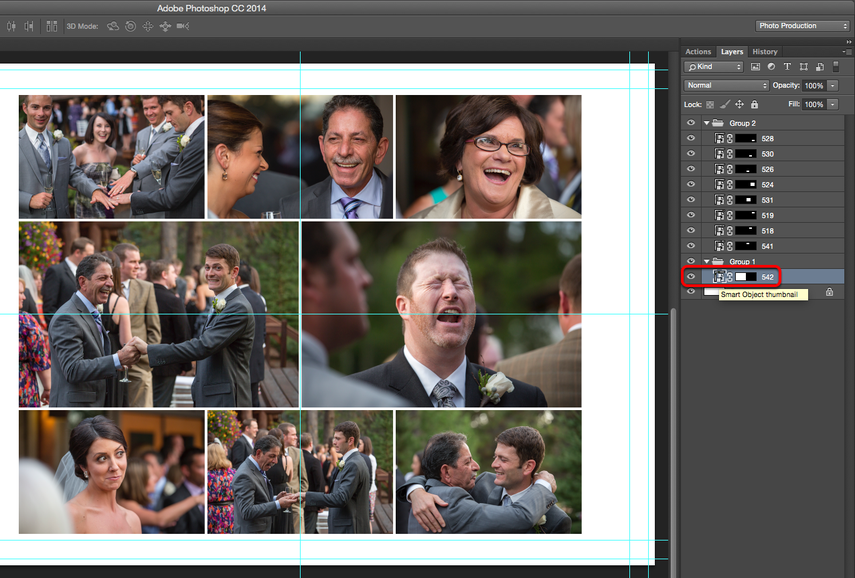This screenshot has width=855, height=578.
Task: Click the background layer padlock icon
Action: coord(829,292)
